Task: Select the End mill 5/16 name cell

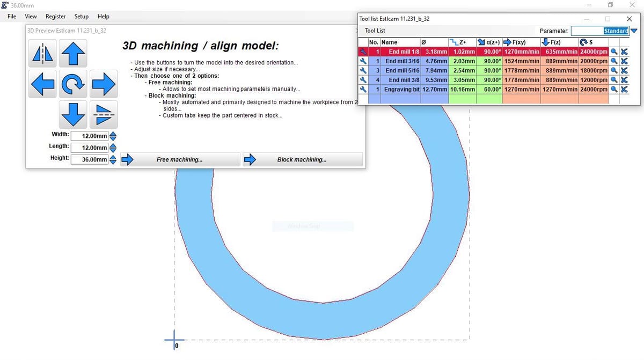Action: pyautogui.click(x=401, y=70)
